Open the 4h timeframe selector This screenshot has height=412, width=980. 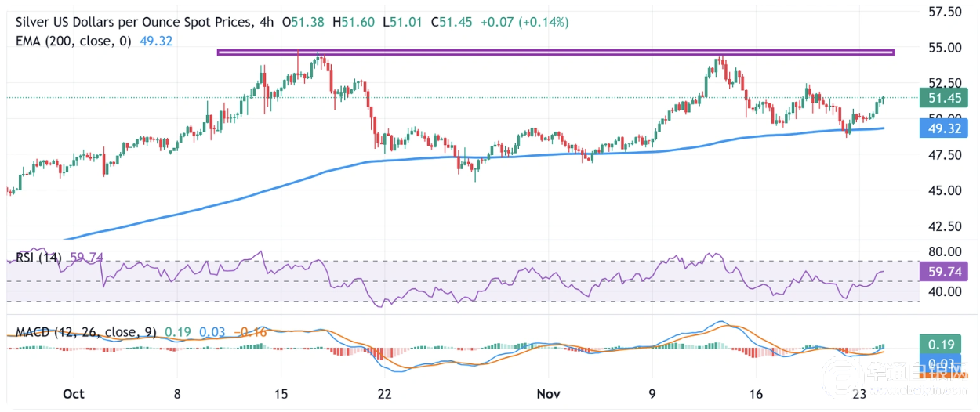[x=265, y=23]
